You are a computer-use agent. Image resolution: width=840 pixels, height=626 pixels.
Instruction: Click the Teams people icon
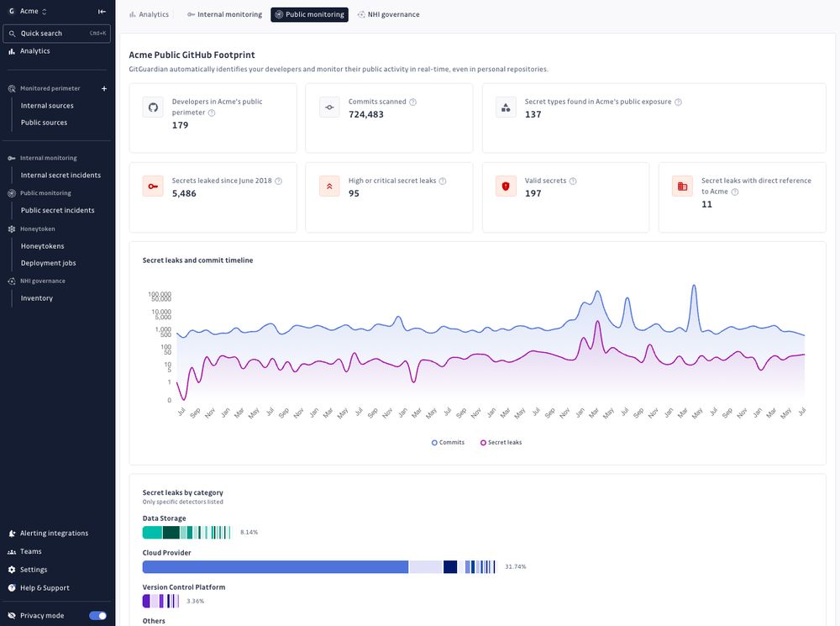click(12, 551)
